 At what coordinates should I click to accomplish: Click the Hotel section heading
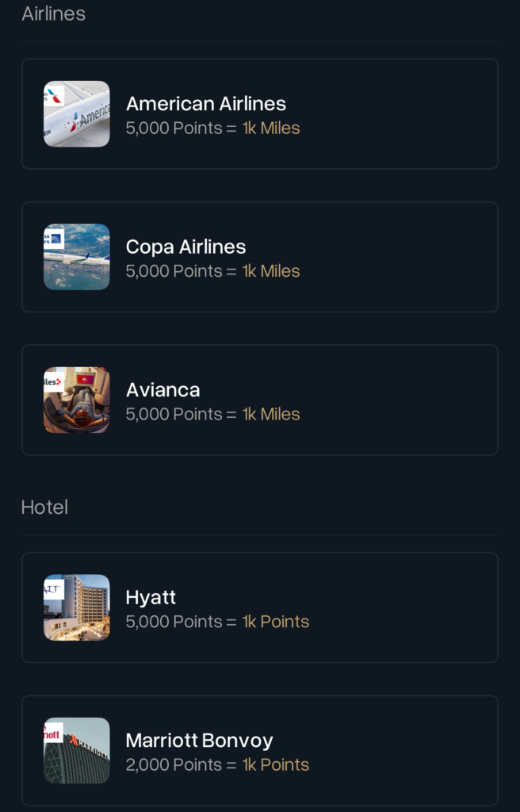point(44,507)
